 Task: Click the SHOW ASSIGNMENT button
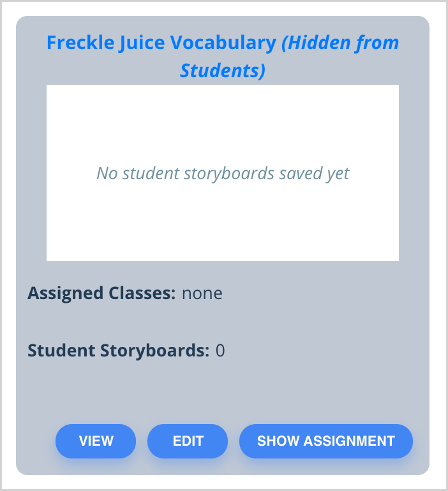point(326,441)
